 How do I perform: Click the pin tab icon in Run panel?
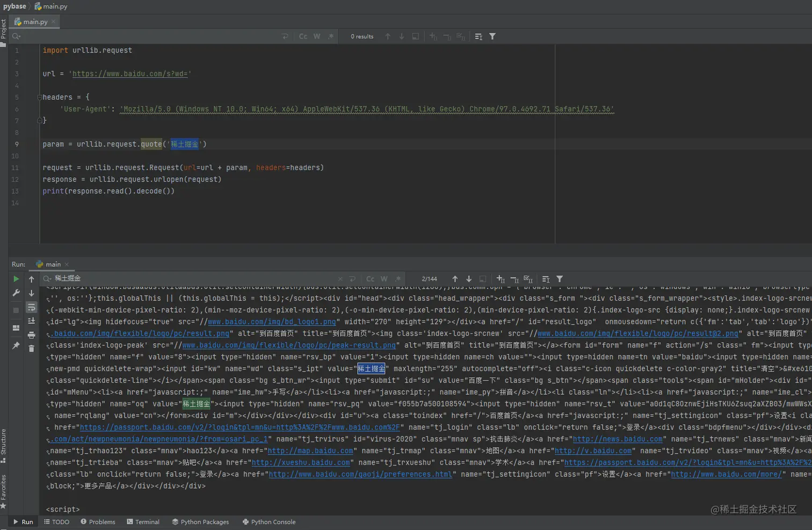point(16,346)
